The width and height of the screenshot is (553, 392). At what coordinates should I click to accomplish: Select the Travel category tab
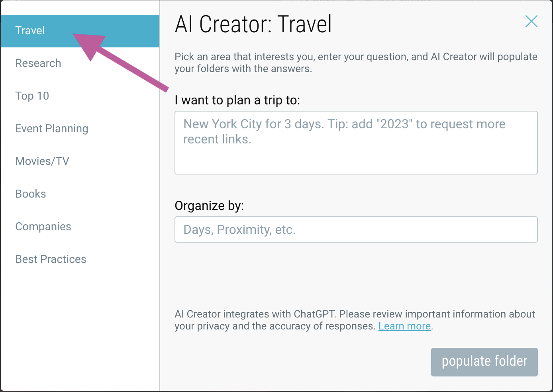click(30, 30)
